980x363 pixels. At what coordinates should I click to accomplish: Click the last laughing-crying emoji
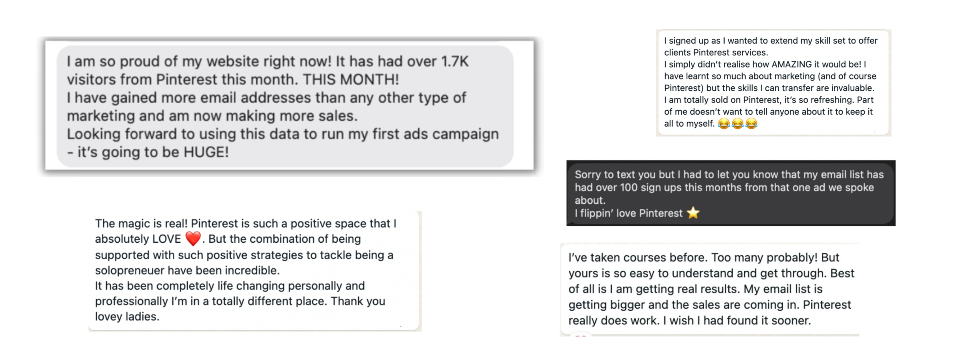click(x=751, y=124)
